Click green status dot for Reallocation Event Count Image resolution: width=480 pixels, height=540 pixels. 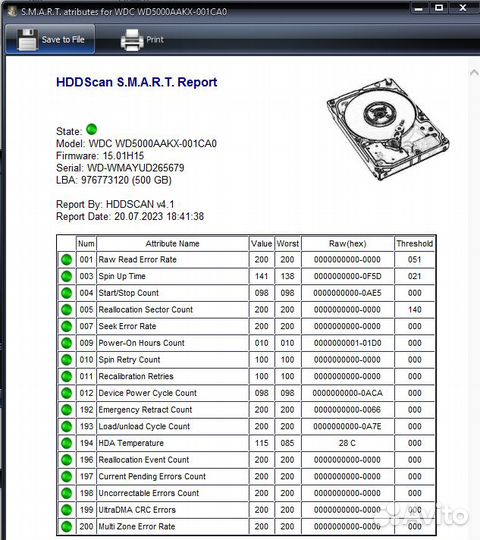(x=66, y=460)
